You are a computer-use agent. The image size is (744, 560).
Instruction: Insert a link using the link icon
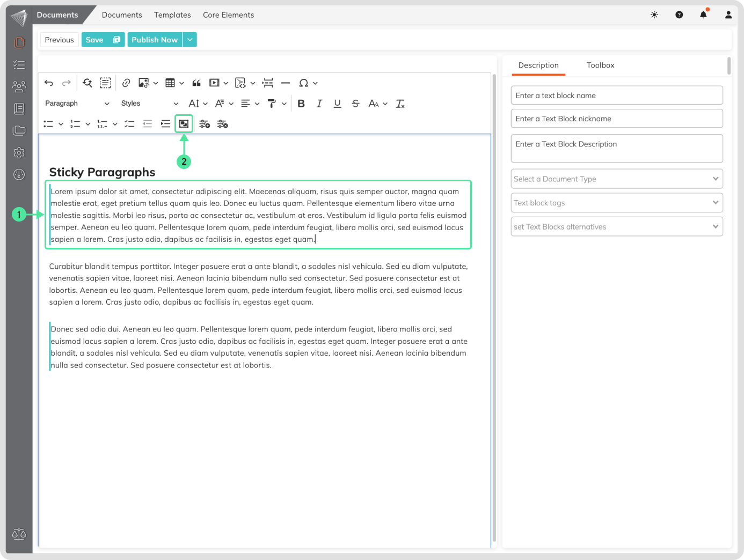tap(126, 83)
